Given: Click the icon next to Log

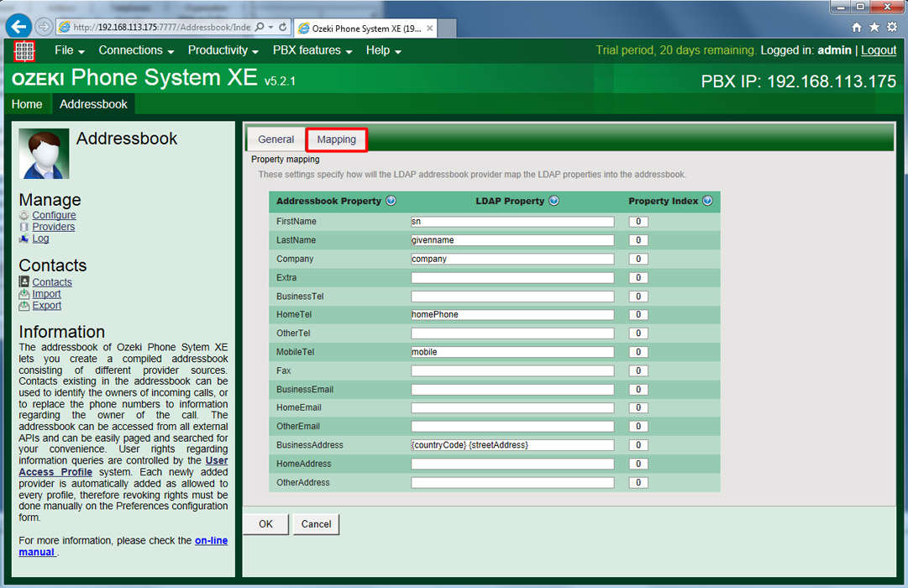Looking at the screenshot, I should (24, 238).
